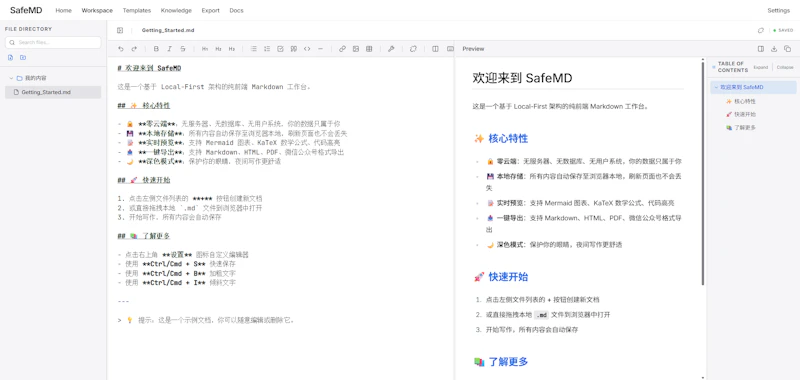Viewport: 800px width, 380px height.
Task: Open Settings
Action: pos(779,10)
